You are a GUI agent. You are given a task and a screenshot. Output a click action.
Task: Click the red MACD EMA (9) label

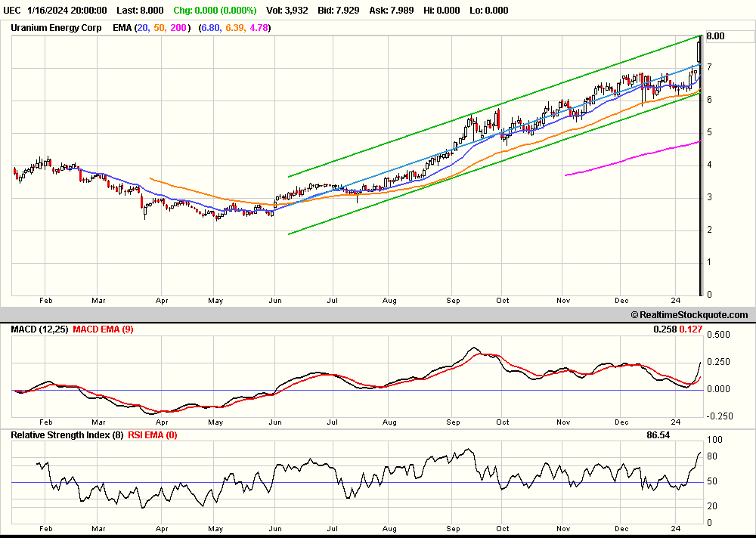[x=103, y=329]
